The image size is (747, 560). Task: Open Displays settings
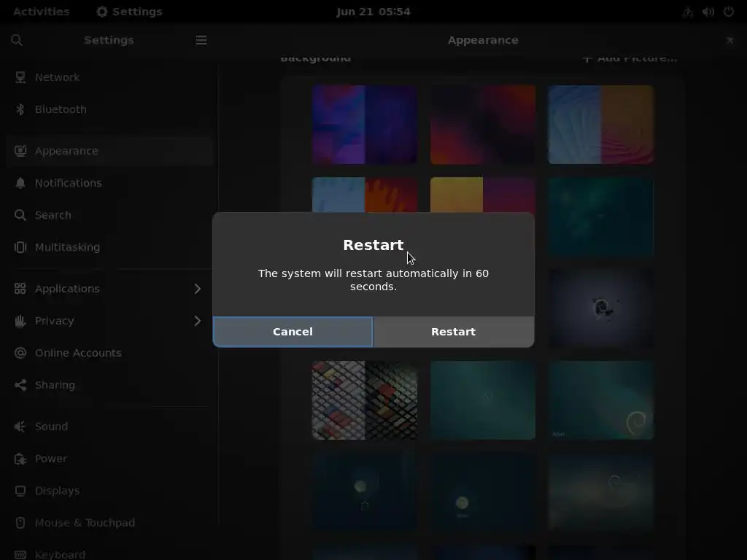[109, 491]
